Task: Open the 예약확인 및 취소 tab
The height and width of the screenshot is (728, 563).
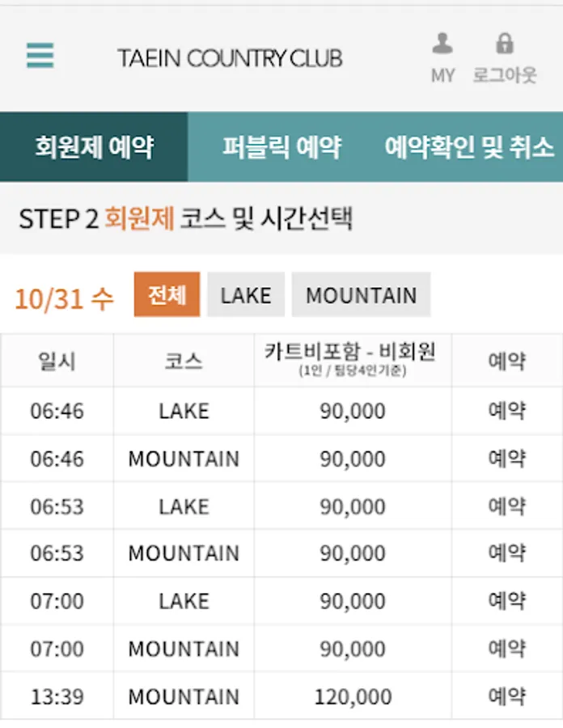Action: click(469, 147)
